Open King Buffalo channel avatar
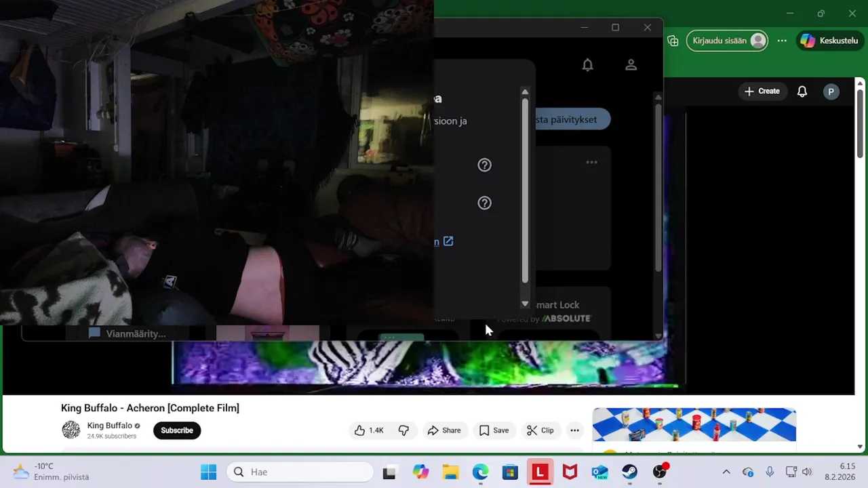Viewport: 868px width, 488px height. click(x=71, y=430)
